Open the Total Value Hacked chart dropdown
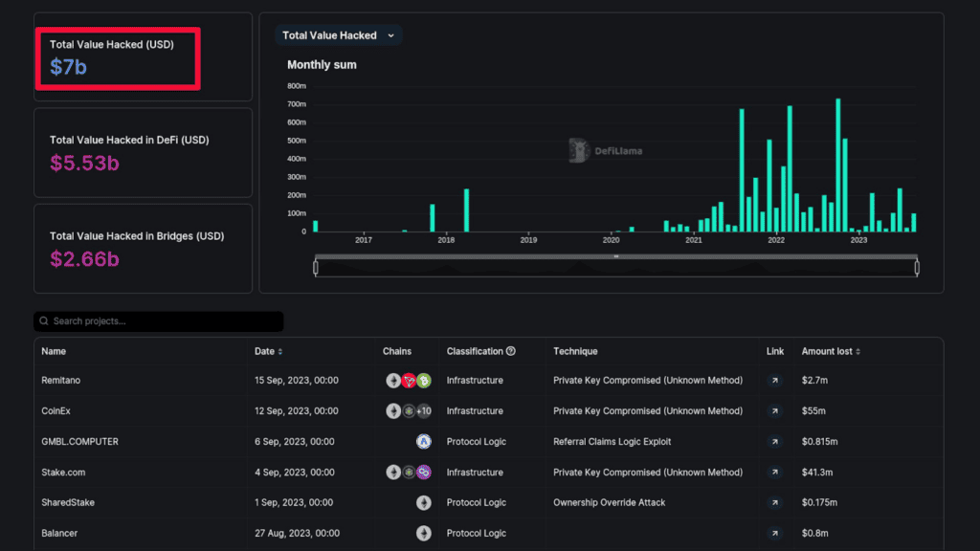The image size is (980, 551). pyautogui.click(x=338, y=35)
